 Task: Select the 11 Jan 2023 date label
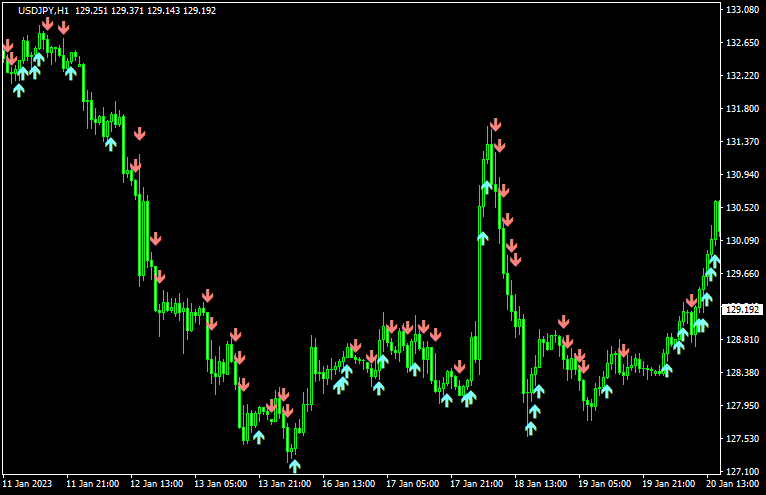pos(27,483)
